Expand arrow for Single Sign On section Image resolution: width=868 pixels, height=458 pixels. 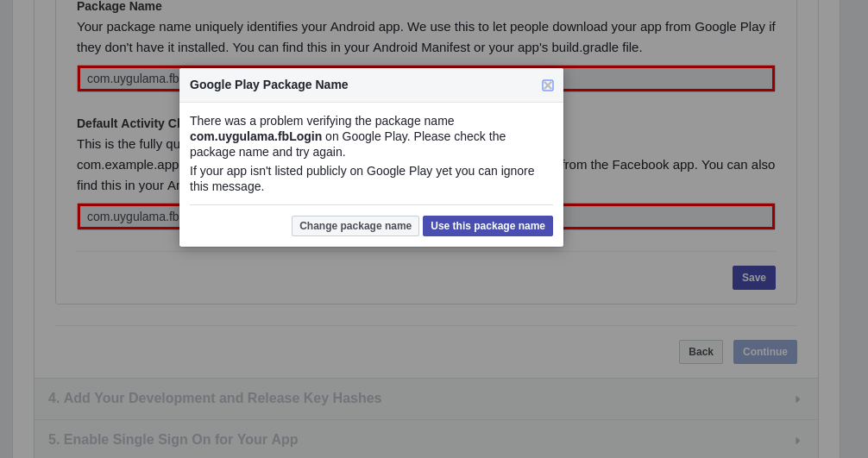pos(797,441)
